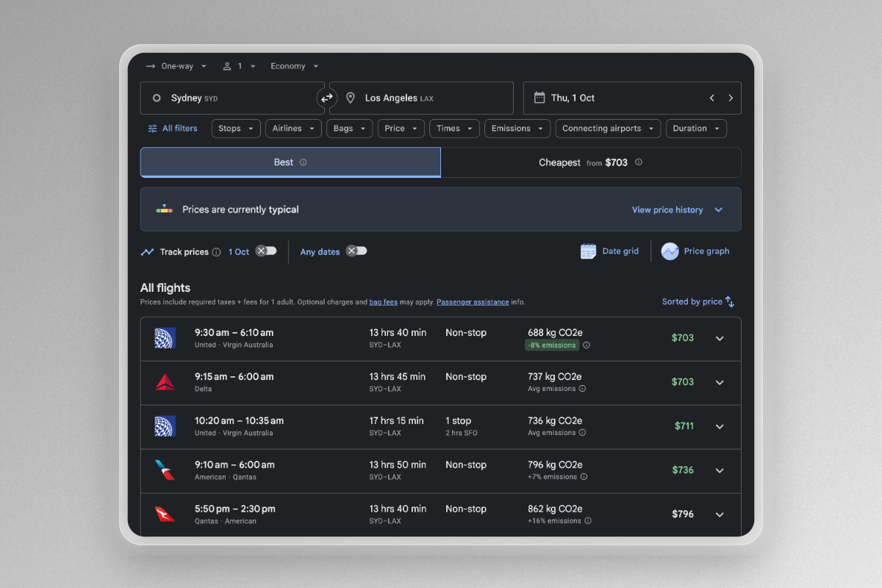Toggle Track prices for 1 Oct
Viewport: 882px width, 588px height.
[x=266, y=251]
